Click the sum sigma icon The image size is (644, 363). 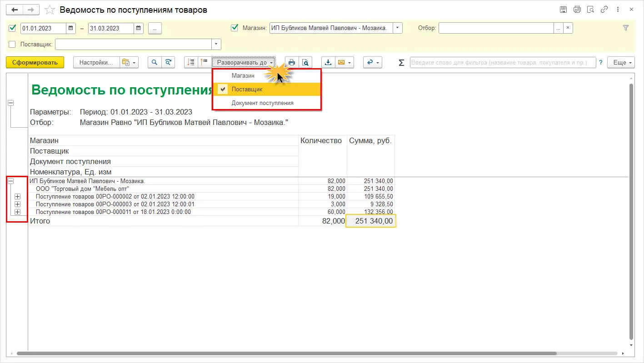pos(401,63)
